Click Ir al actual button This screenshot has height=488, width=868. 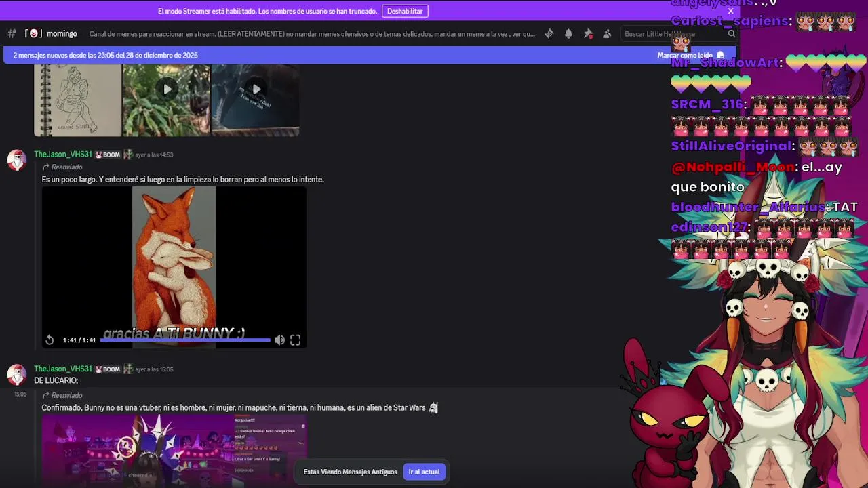(x=424, y=472)
